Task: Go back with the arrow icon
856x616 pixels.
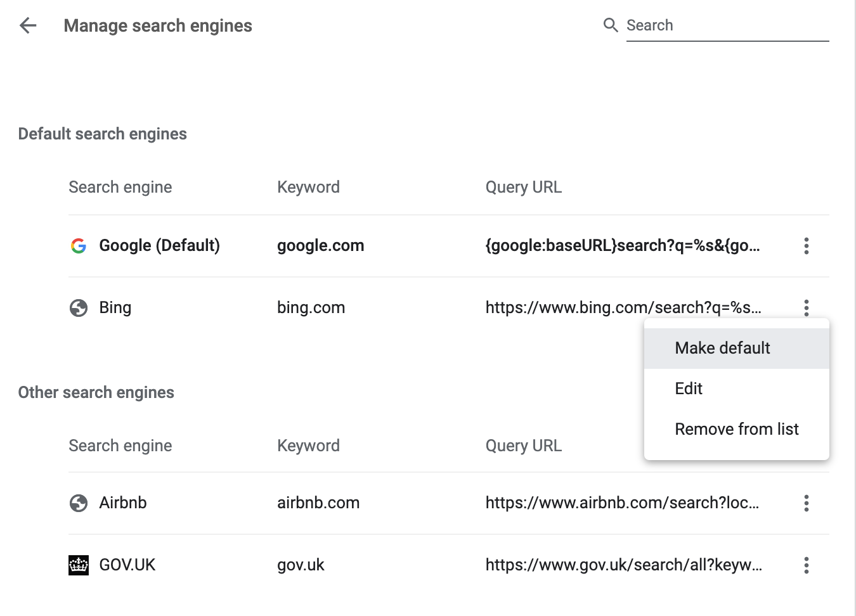Action: (28, 25)
